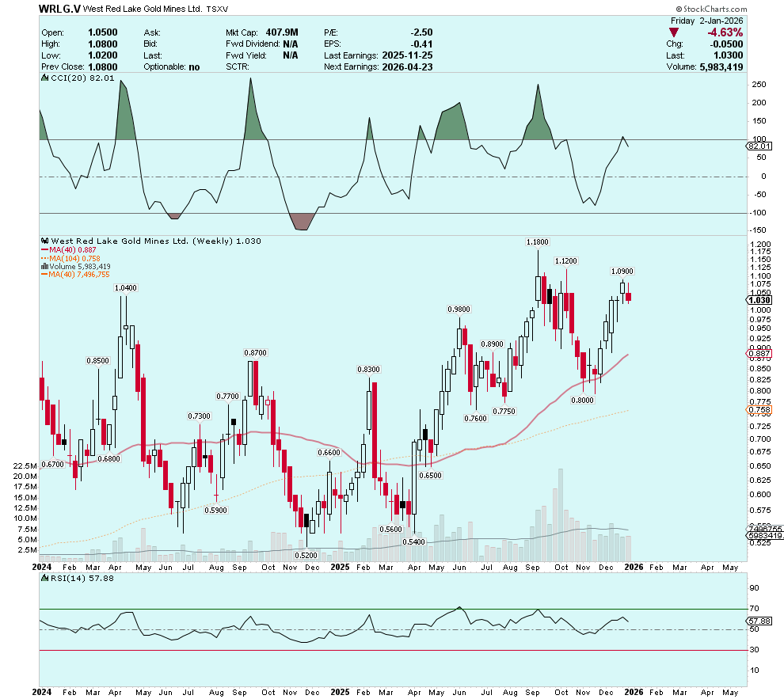Click the 0.5900 low price annotation

coord(216,510)
